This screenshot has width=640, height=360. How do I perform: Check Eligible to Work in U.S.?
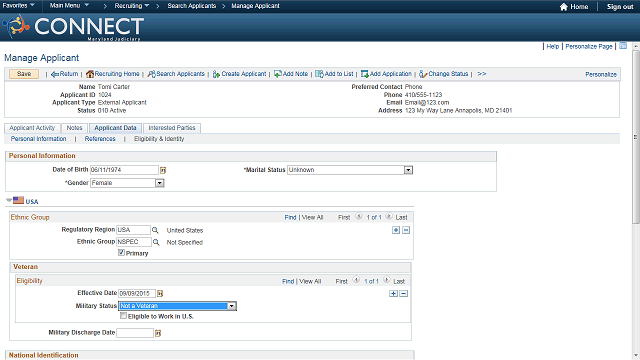pyautogui.click(x=123, y=316)
